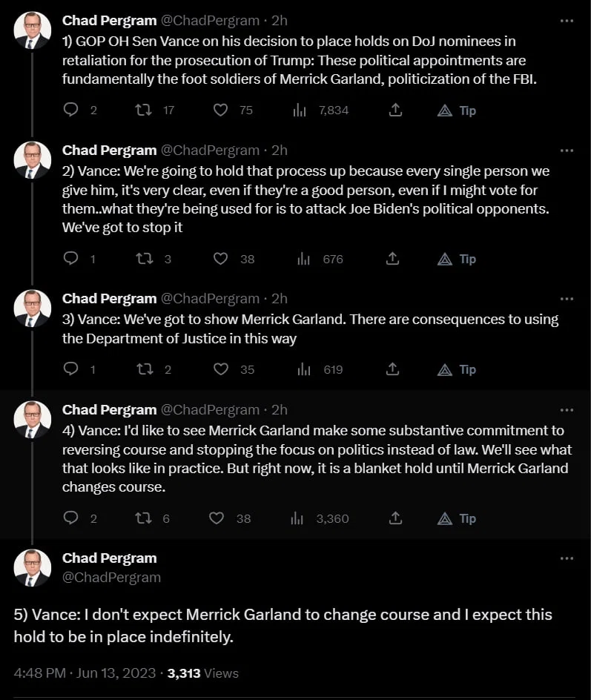Viewport: 591px width, 700px height.
Task: Open more options on the fifth tweet
Action: pyautogui.click(x=567, y=558)
